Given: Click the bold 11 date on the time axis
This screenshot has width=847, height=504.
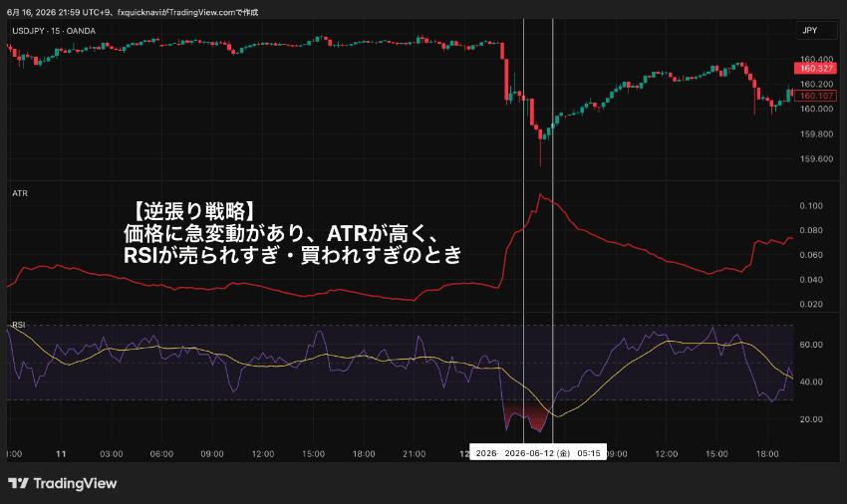Looking at the screenshot, I should (61, 454).
